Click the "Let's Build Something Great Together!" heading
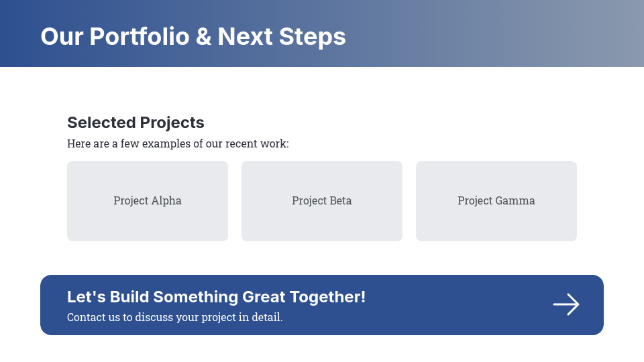Image resolution: width=644 pixels, height=362 pixels. point(216,297)
